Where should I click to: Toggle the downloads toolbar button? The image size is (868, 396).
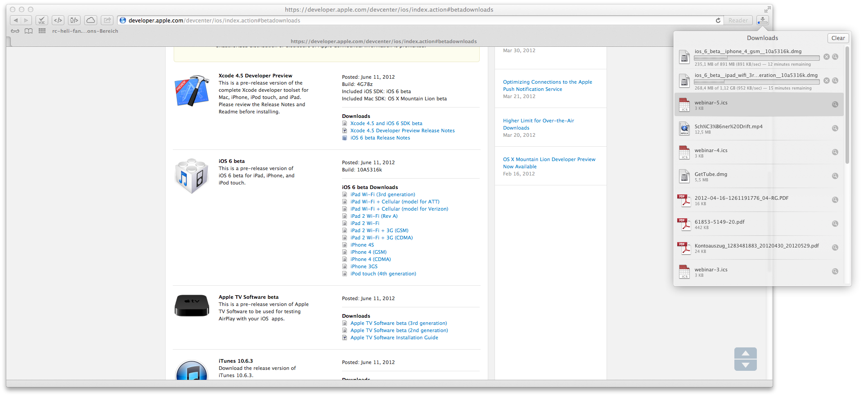click(763, 20)
